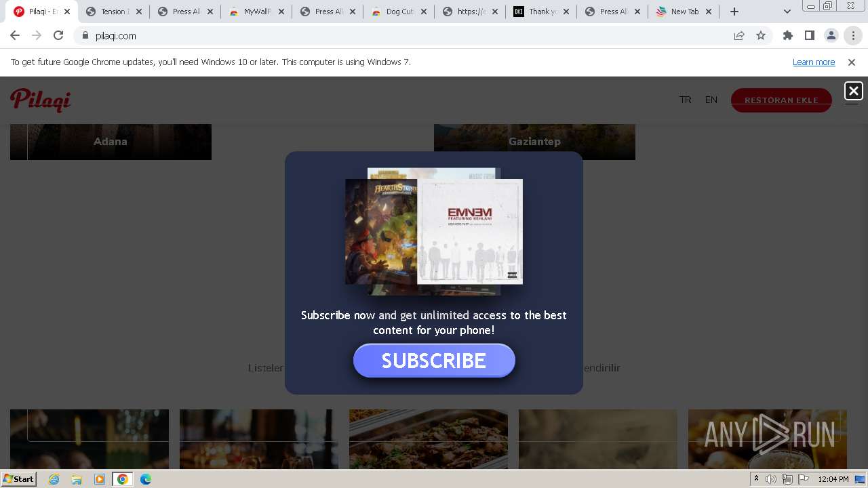Click the Restoran Ekle button

click(781, 100)
